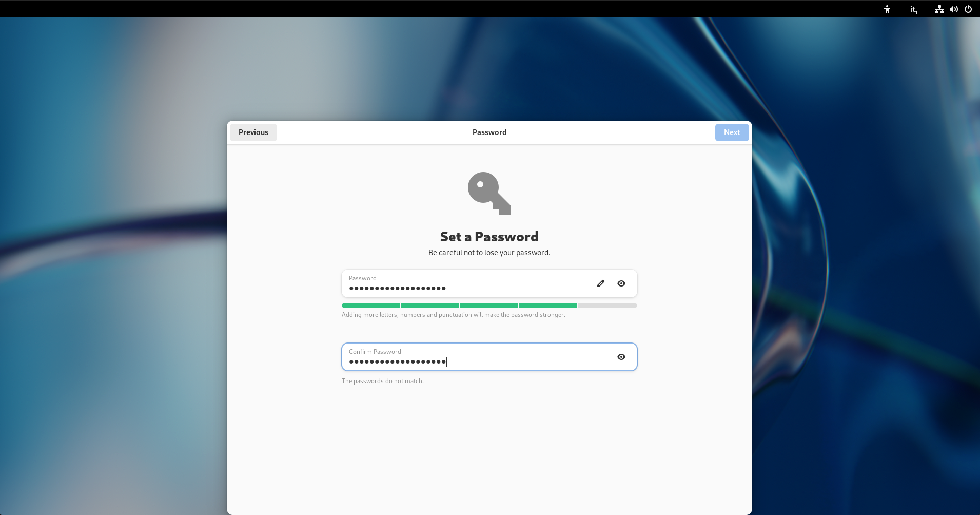Click the wired network status icon
Viewport: 980px width, 515px height.
939,9
